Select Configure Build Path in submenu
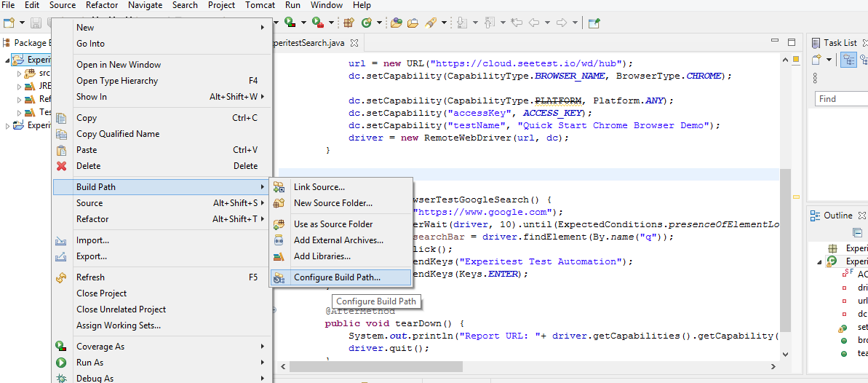Screen dimensions: 868x383 point(341,277)
